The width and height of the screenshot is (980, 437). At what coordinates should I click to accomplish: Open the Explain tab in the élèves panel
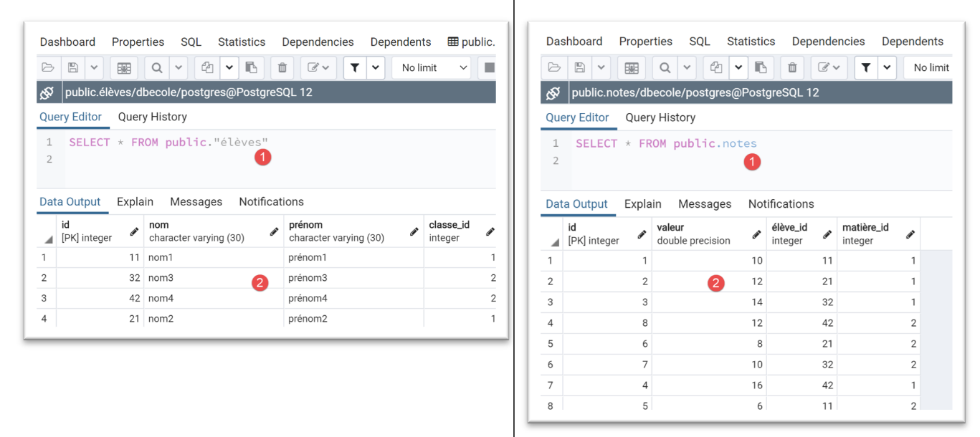(x=135, y=202)
